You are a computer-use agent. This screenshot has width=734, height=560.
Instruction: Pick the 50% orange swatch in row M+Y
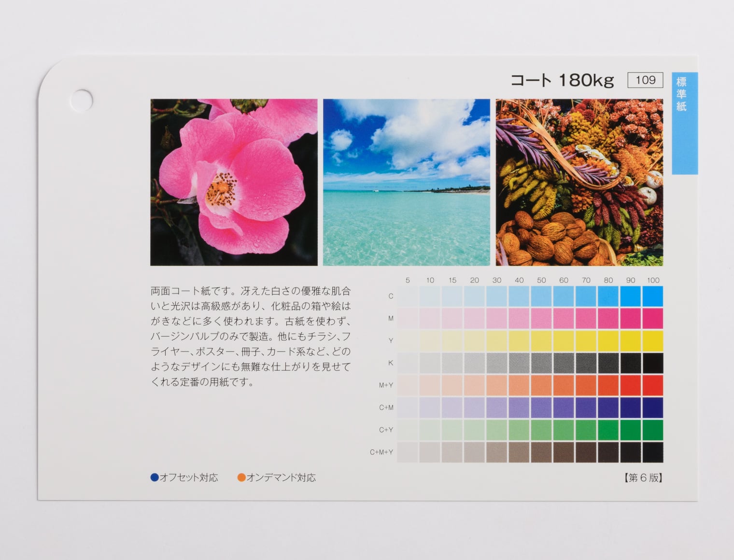point(541,385)
